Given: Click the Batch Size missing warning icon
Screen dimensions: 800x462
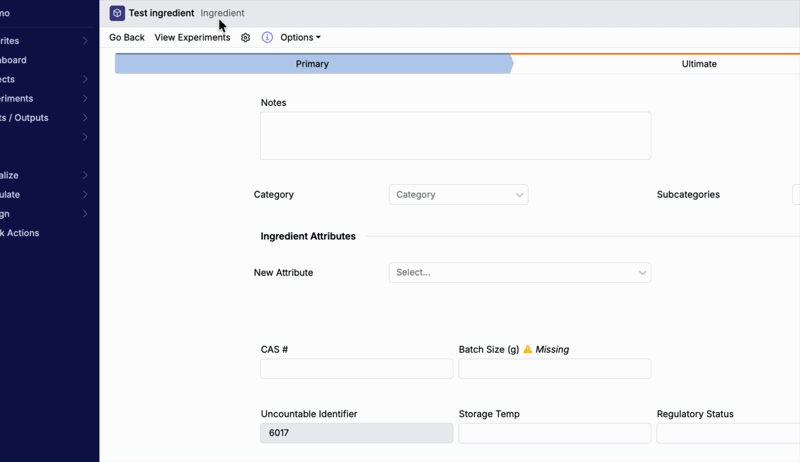Looking at the screenshot, I should (x=528, y=350).
